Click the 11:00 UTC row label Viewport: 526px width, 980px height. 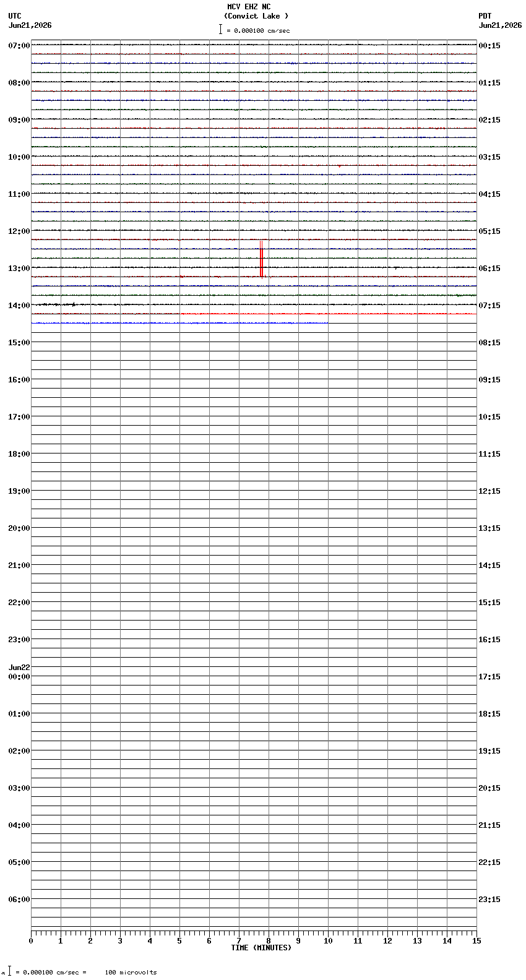[x=19, y=194]
